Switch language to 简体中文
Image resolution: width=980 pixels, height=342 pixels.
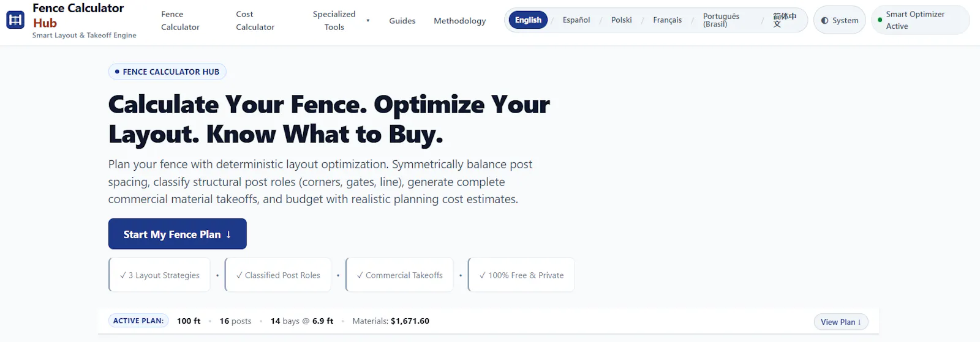pyautogui.click(x=785, y=20)
